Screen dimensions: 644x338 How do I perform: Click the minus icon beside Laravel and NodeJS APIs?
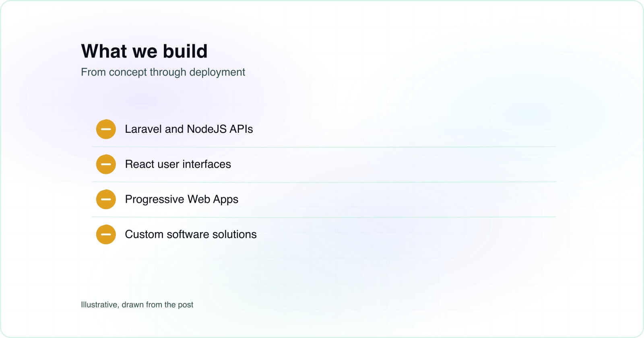106,129
